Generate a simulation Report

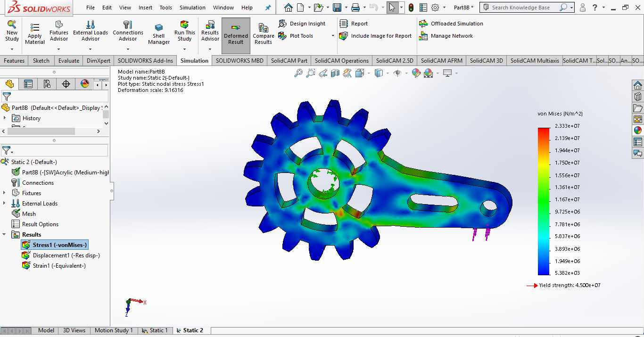pyautogui.click(x=354, y=24)
